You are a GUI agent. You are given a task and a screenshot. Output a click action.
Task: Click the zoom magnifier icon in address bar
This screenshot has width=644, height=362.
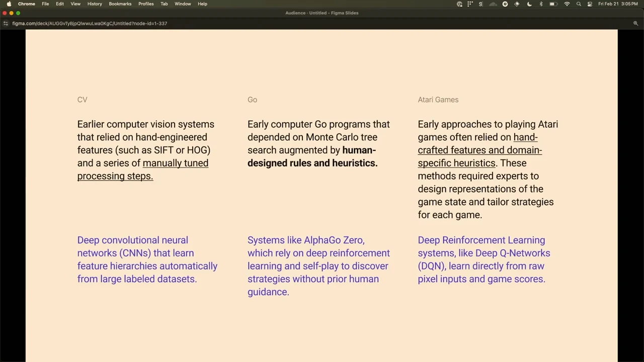(x=635, y=23)
